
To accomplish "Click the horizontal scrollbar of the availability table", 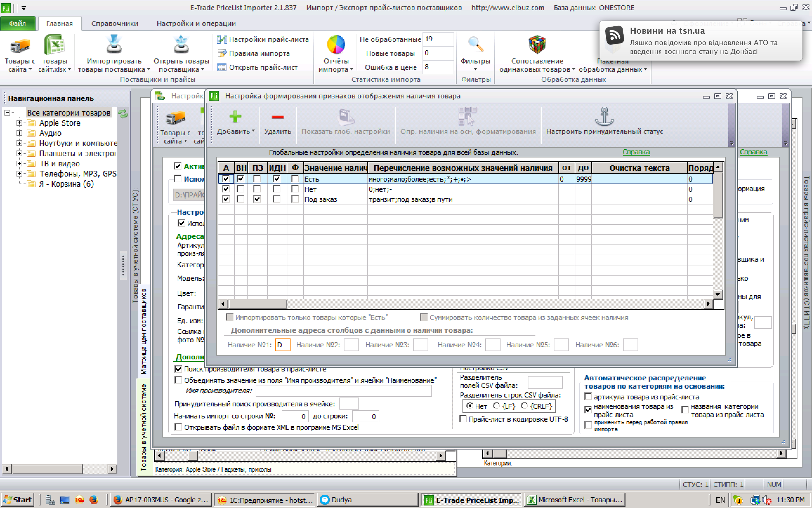I will 466,304.
